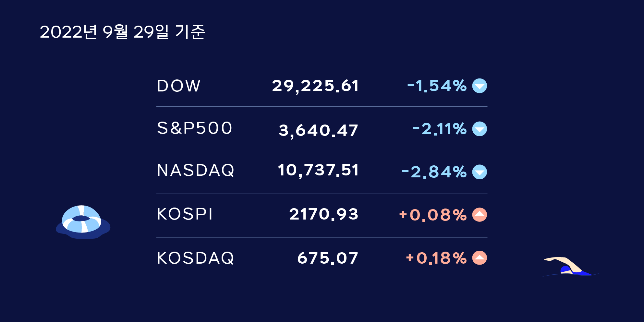Select the KOSDAQ index label
644x322 pixels.
point(195,258)
